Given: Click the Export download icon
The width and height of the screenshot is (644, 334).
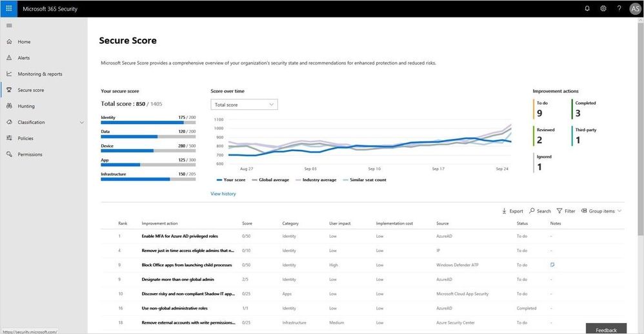Looking at the screenshot, I should coord(504,211).
